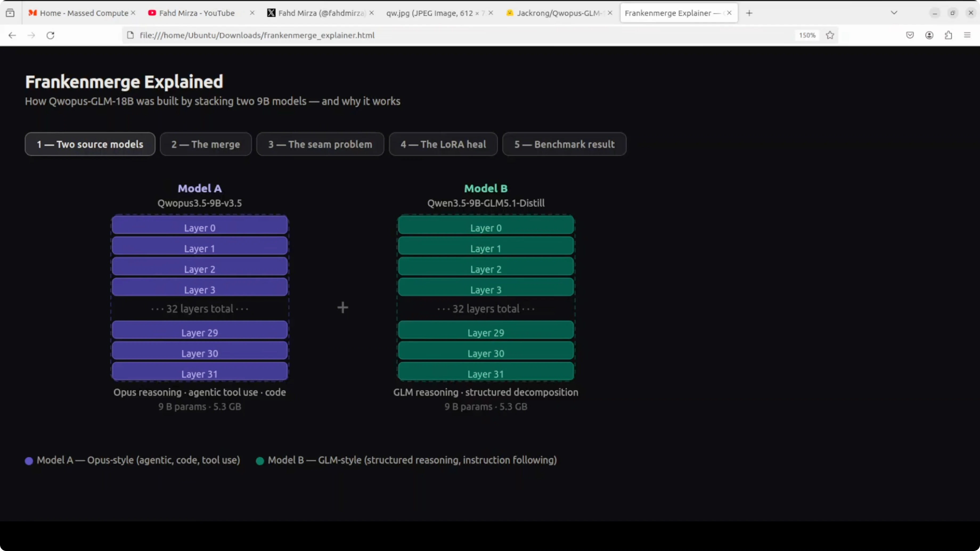
Task: Click Model A purple legend dot
Action: pos(29,461)
